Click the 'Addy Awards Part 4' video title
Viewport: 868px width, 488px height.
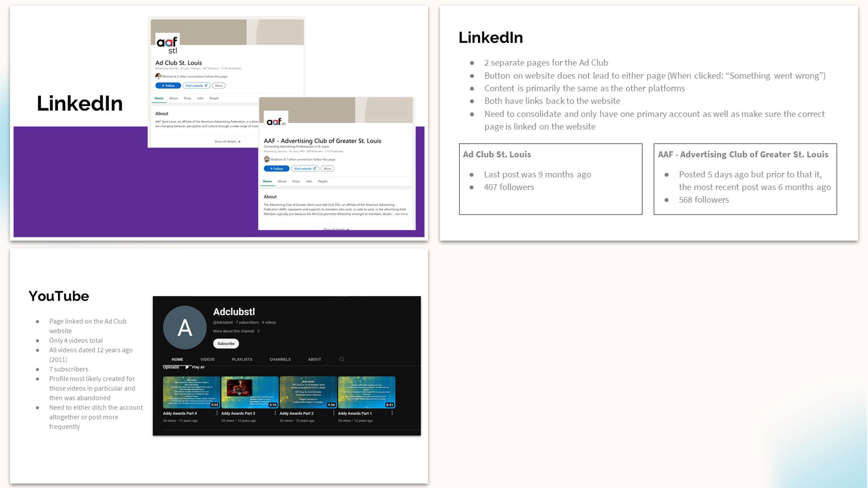click(x=180, y=413)
